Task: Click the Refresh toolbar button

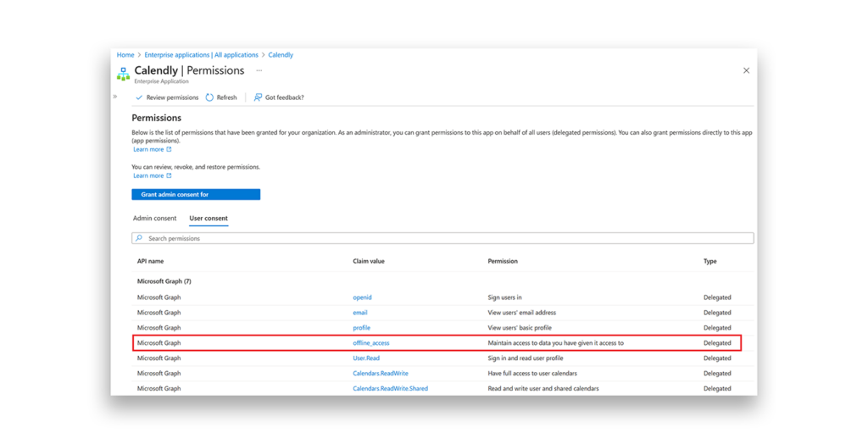Action: (x=221, y=97)
